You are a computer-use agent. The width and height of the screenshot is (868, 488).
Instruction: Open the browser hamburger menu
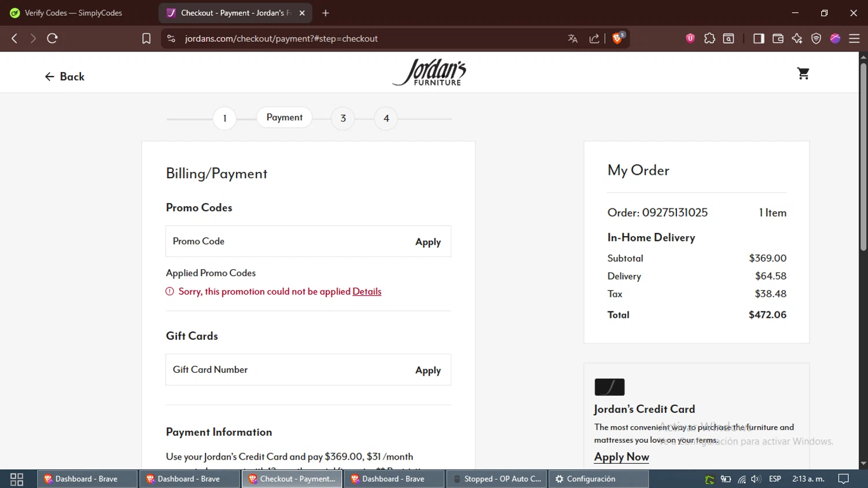(x=854, y=38)
